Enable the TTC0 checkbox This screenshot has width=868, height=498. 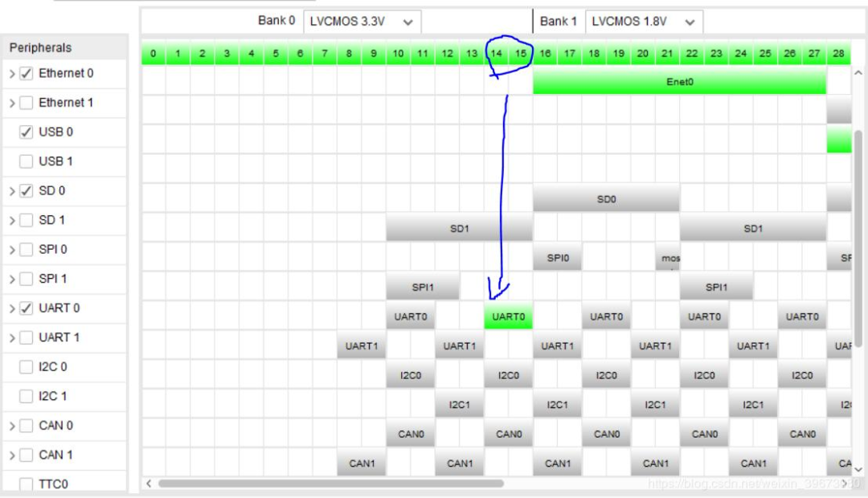(x=26, y=484)
